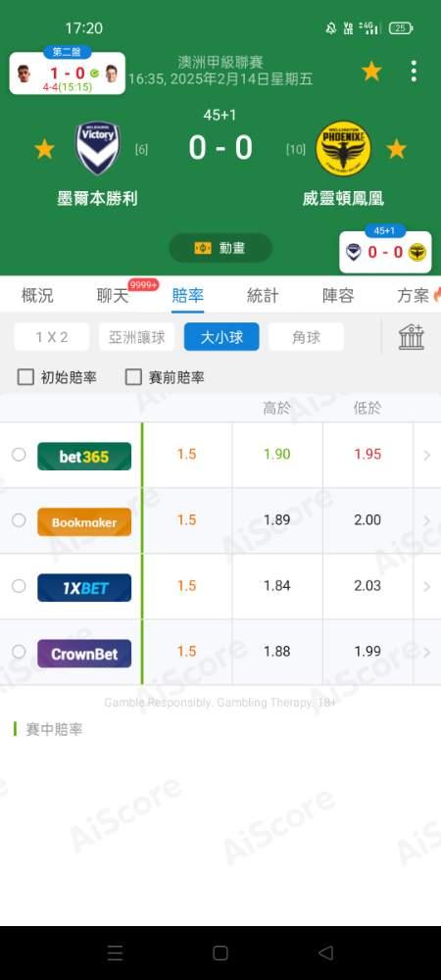Select the 亞洲讓球 odds filter

coord(137,337)
